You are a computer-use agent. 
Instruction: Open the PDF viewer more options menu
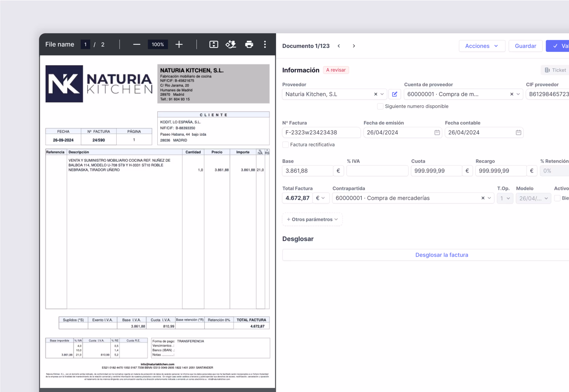265,44
